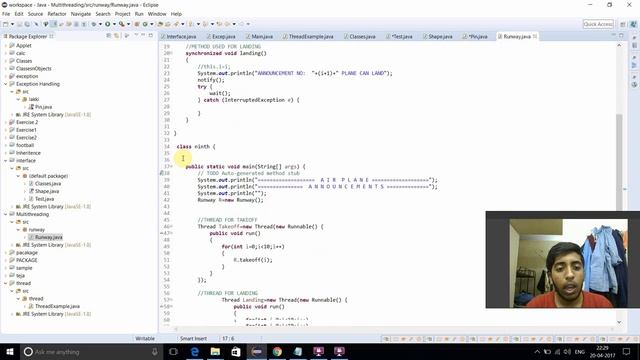This screenshot has width=640, height=360.
Task: Open the New file dropdown arrow
Action: click(x=12, y=24)
